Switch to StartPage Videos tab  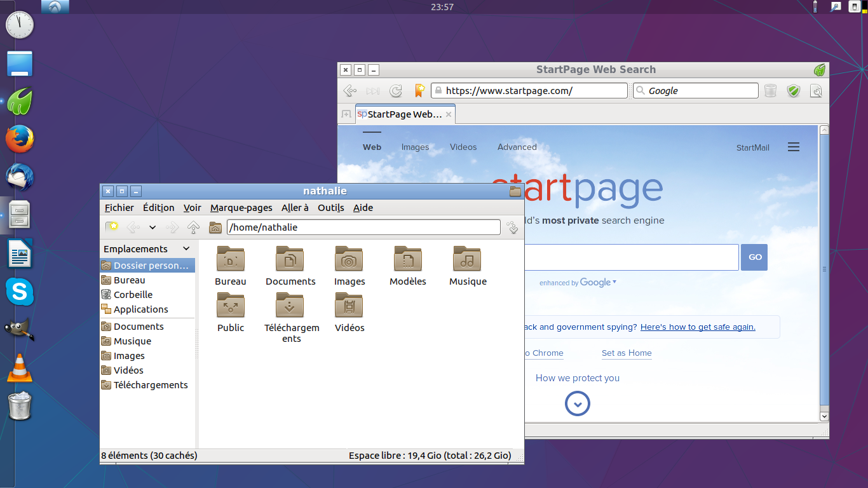point(463,147)
